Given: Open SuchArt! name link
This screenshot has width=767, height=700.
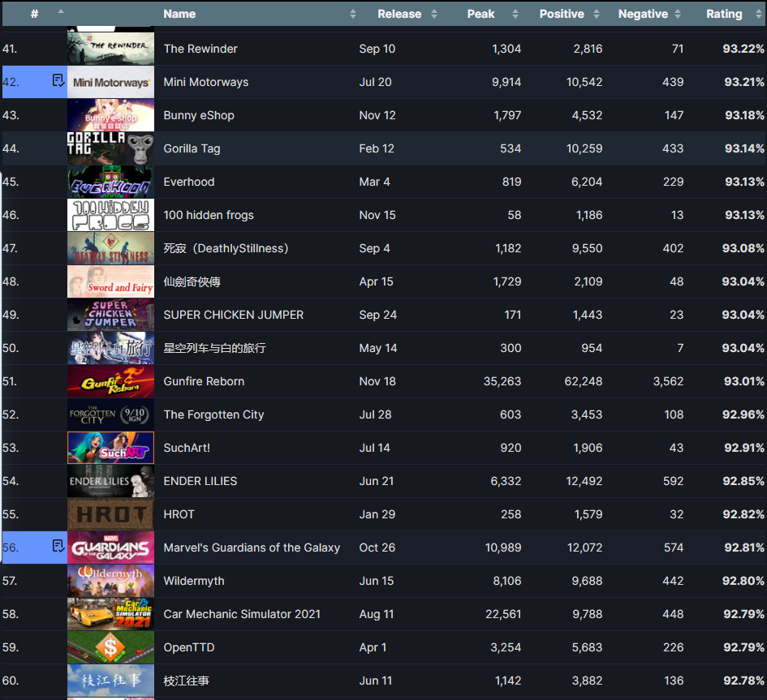Looking at the screenshot, I should [x=187, y=448].
